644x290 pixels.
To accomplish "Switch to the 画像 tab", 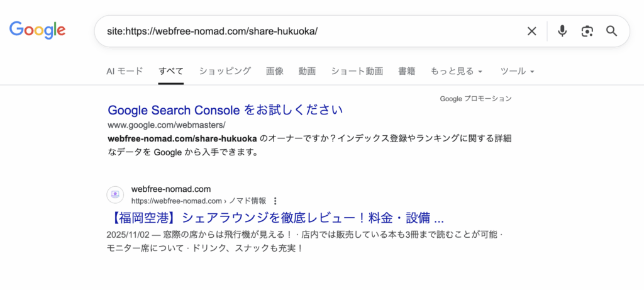I will click(275, 71).
